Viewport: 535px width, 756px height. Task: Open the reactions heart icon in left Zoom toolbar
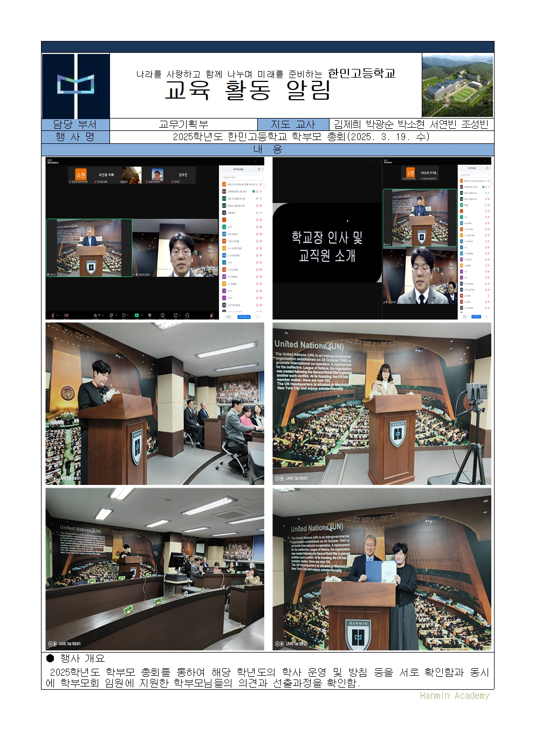(124, 315)
